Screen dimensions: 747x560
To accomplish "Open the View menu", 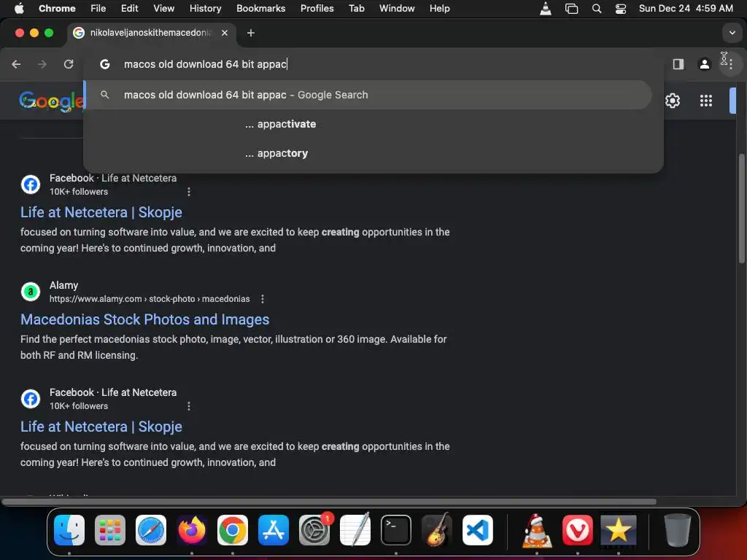I will coord(164,9).
